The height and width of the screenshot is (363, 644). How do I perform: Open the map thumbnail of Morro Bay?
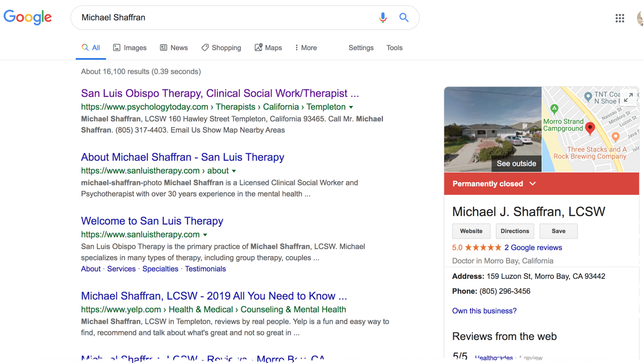(590, 129)
